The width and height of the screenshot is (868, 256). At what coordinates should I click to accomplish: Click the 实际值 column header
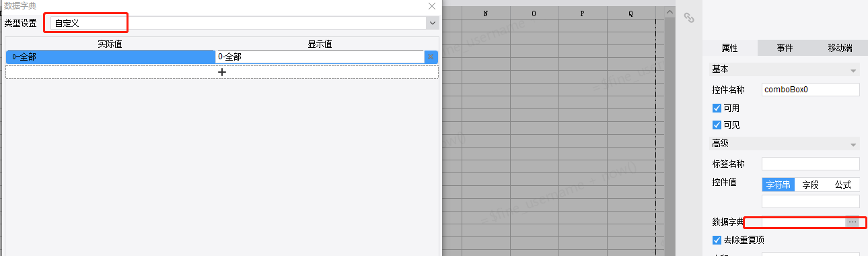[110, 44]
